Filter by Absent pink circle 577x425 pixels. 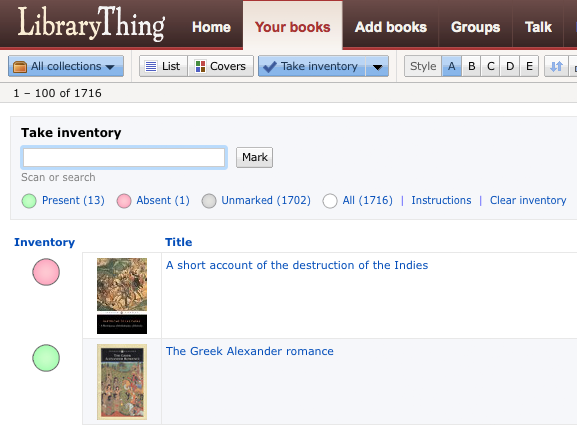(x=124, y=201)
